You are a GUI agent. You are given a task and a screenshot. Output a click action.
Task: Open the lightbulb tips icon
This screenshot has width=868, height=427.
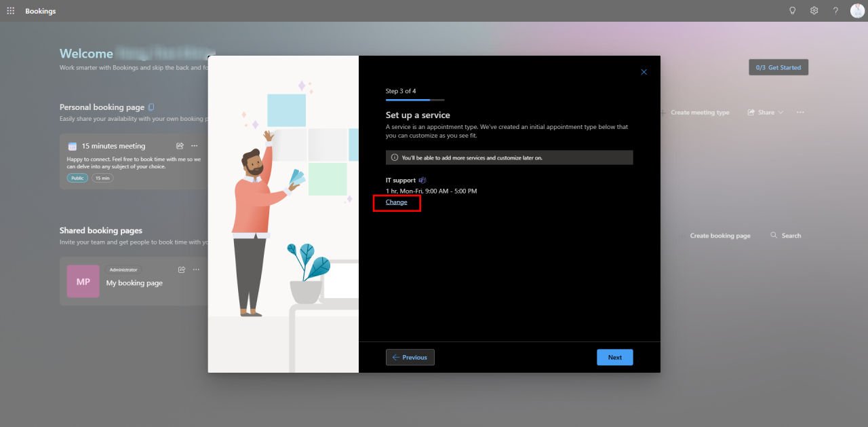click(x=792, y=11)
